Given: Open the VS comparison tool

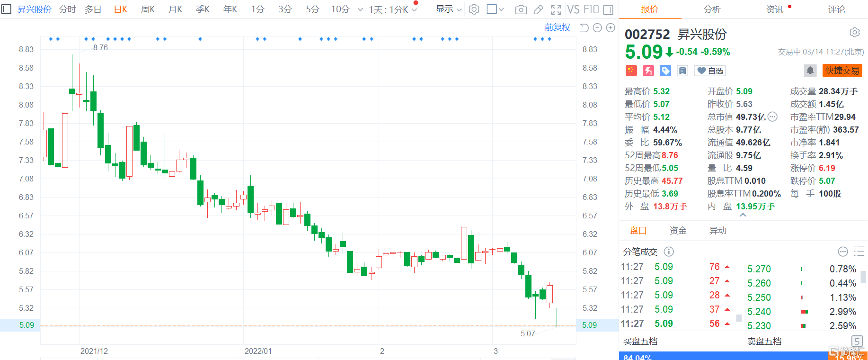Looking at the screenshot, I should (573, 9).
